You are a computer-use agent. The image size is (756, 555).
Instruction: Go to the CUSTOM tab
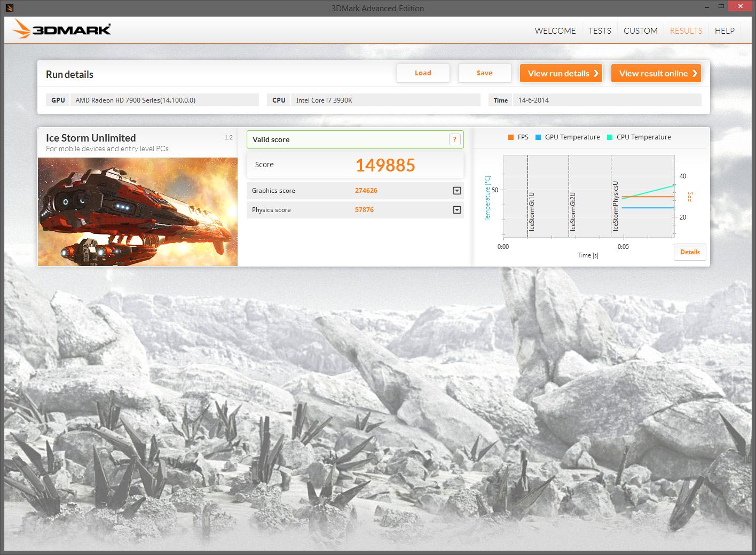[640, 31]
